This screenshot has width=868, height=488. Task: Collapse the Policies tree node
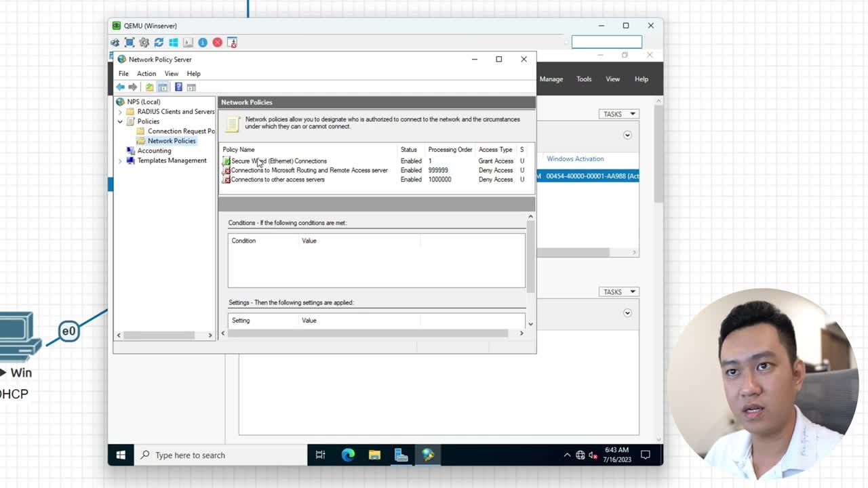coord(121,121)
